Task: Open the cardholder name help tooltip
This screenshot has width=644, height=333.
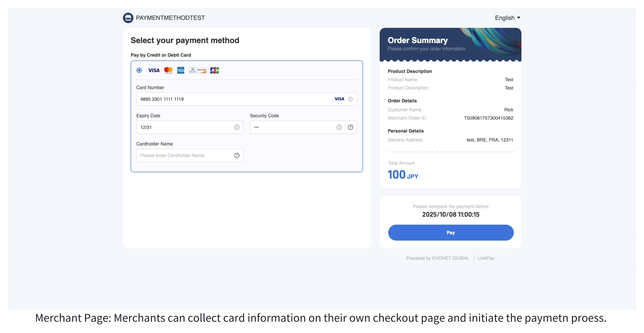Action: click(x=237, y=156)
